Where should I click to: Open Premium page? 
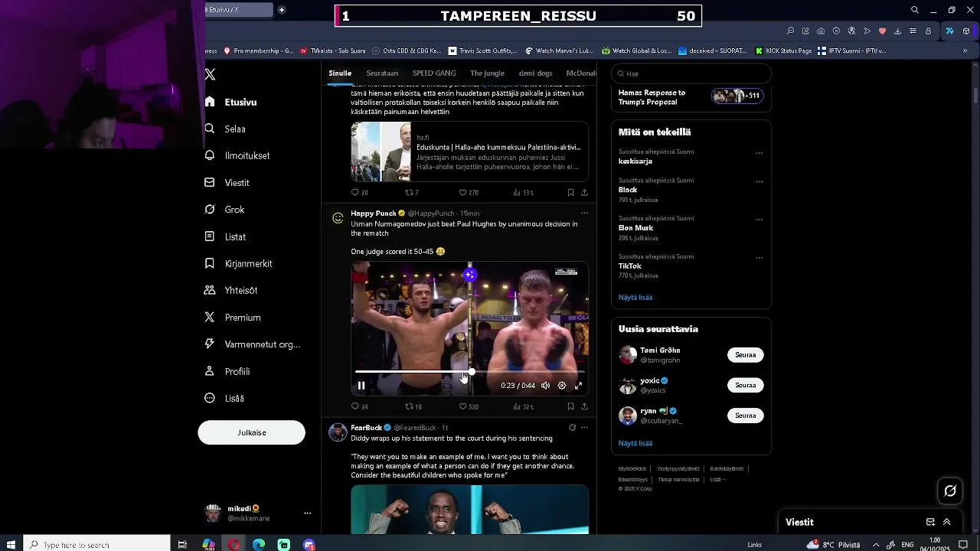pyautogui.click(x=233, y=317)
